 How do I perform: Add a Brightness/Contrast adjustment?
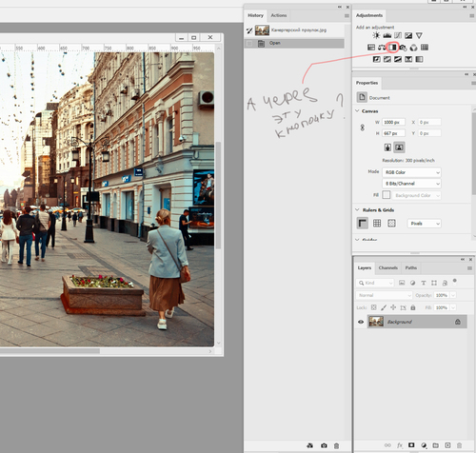pos(376,35)
